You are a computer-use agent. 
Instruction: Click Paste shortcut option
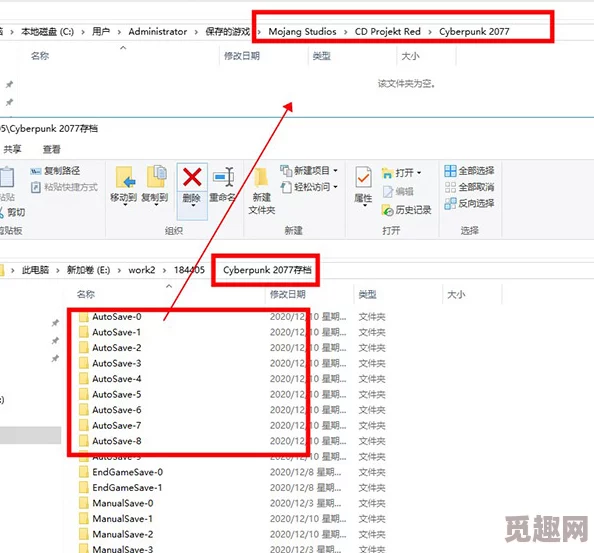(64, 187)
